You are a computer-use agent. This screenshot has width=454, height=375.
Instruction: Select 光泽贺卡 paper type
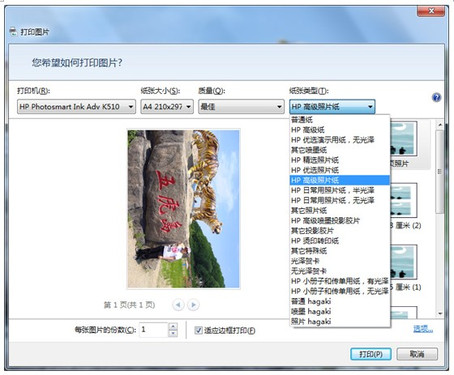pyautogui.click(x=340, y=261)
